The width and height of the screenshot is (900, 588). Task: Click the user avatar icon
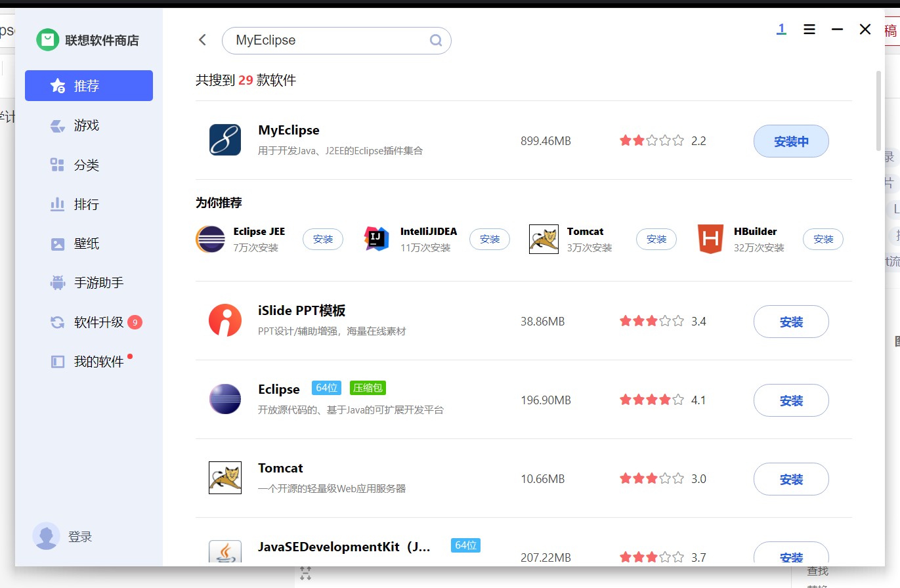point(46,536)
